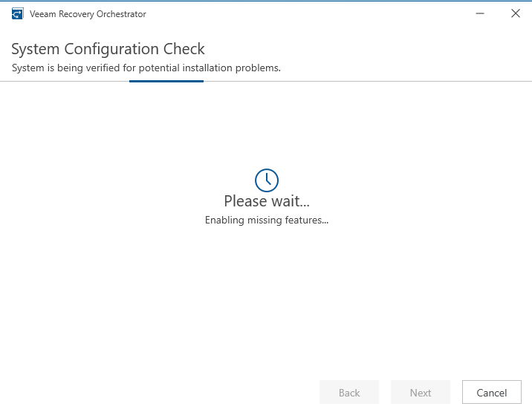The image size is (532, 415).
Task: Close the installer window with X
Action: [516, 13]
